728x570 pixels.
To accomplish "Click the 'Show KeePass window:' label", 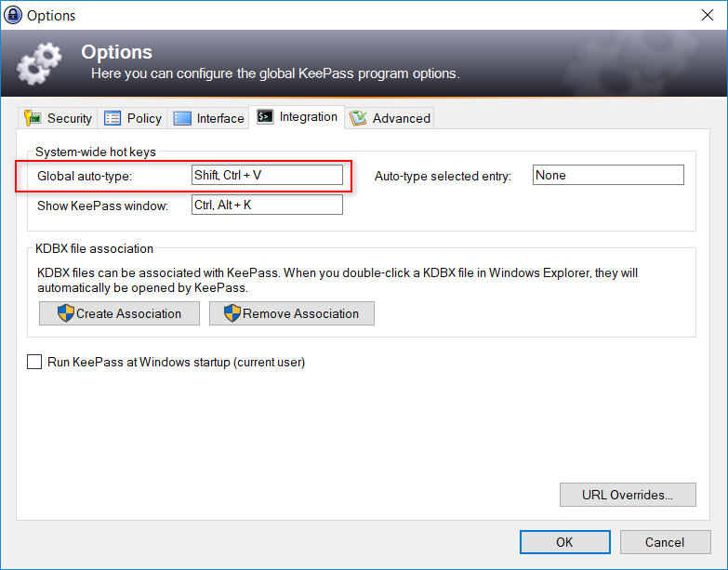I will [x=102, y=206].
